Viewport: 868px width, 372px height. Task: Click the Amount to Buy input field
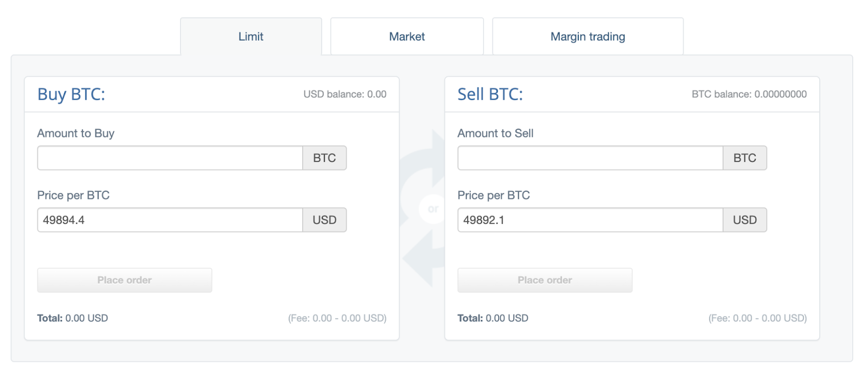coord(170,158)
